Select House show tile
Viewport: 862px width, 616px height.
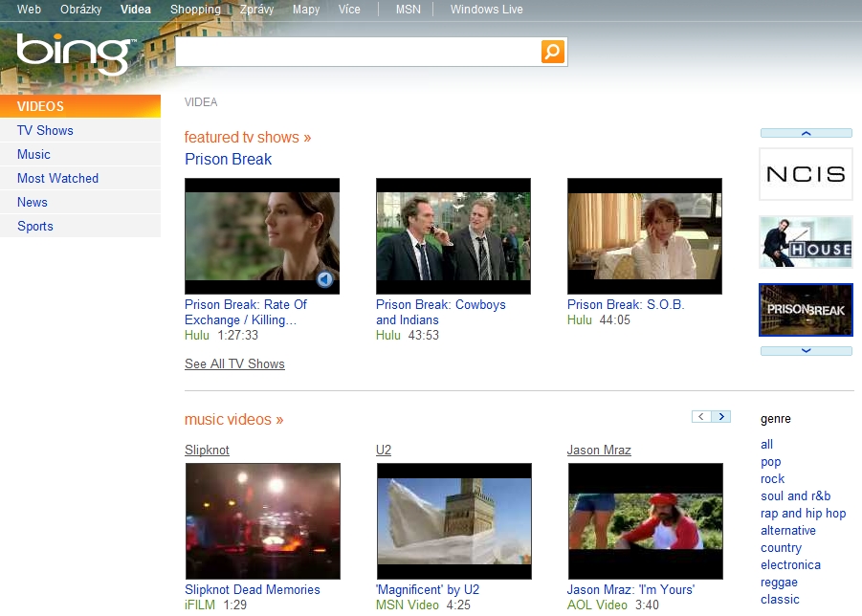(806, 242)
